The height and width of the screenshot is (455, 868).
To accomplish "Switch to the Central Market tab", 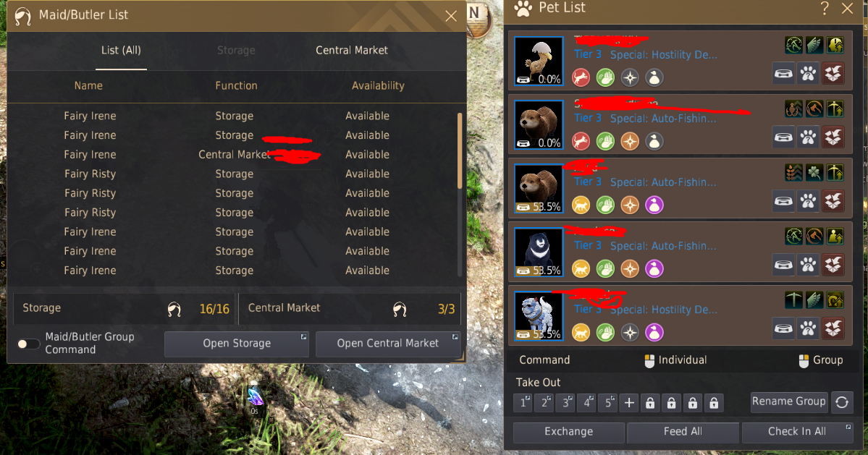I will [x=352, y=51].
